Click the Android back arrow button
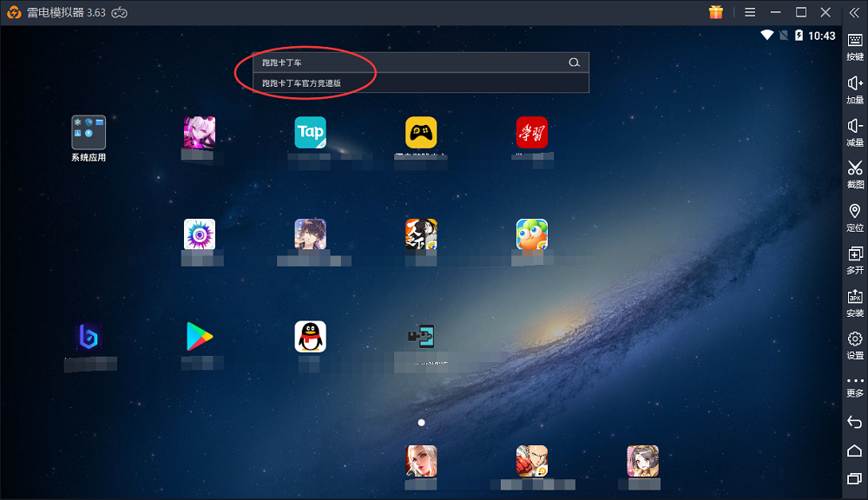This screenshot has width=868, height=500. tap(855, 423)
